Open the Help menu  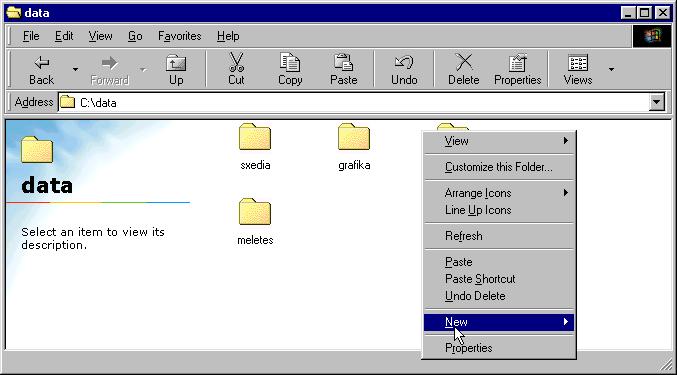pyautogui.click(x=228, y=36)
